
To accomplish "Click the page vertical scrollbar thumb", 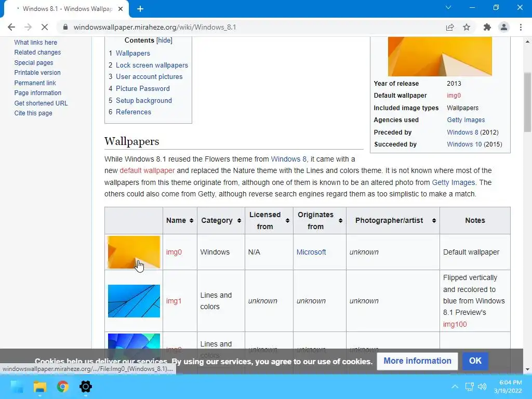I will (x=527, y=102).
